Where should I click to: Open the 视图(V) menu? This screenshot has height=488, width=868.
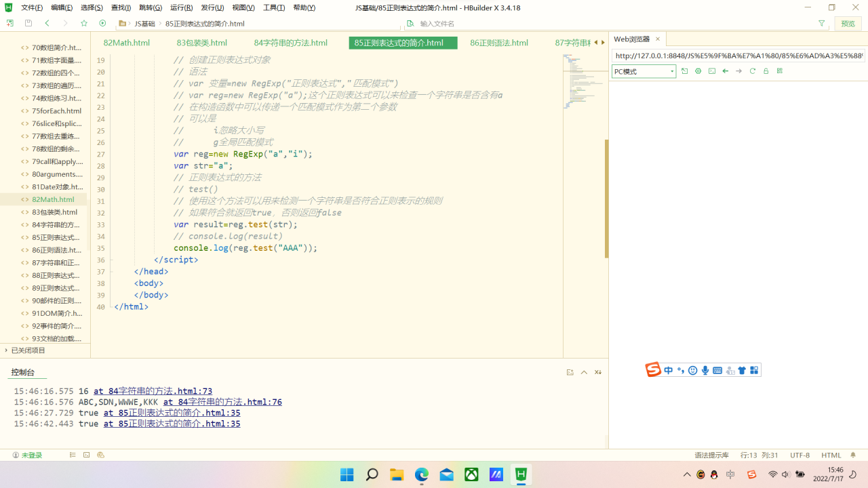(243, 7)
